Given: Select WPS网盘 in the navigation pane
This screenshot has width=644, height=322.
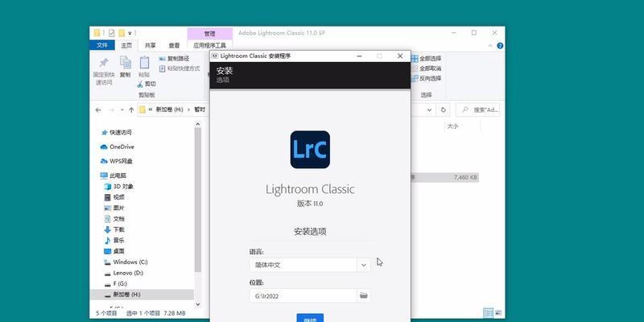Looking at the screenshot, I should click(121, 162).
